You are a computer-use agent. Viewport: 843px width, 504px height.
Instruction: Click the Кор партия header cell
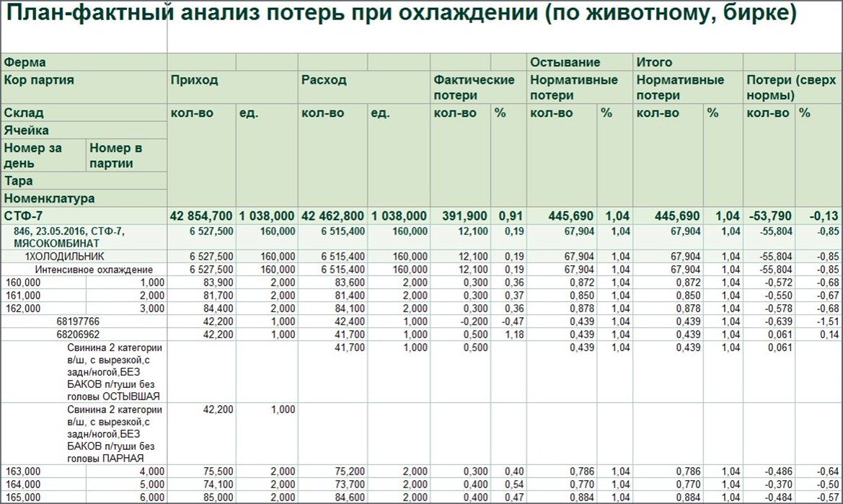tap(36, 80)
